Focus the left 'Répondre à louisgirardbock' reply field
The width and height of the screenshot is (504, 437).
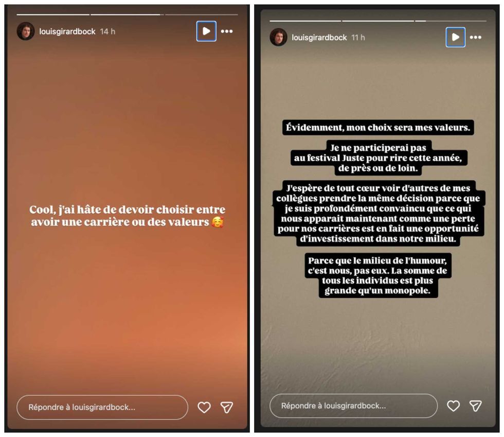tap(102, 407)
